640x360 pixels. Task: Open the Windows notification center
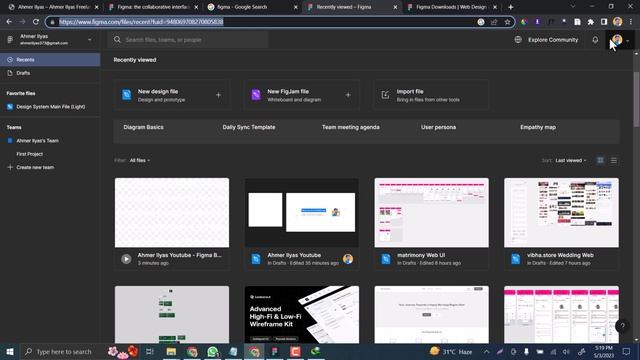[x=627, y=351]
